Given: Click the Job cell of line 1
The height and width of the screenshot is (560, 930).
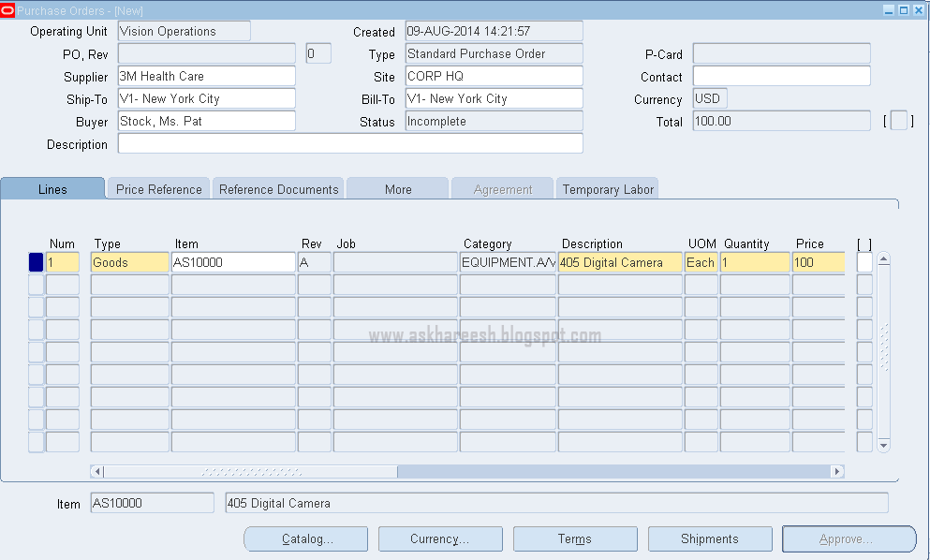Looking at the screenshot, I should 395,263.
